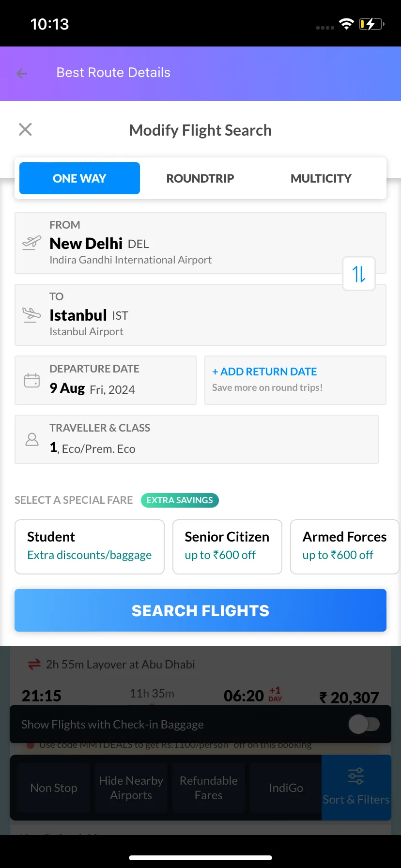The height and width of the screenshot is (868, 401).
Task: Select the Student special fare
Action: tap(90, 547)
